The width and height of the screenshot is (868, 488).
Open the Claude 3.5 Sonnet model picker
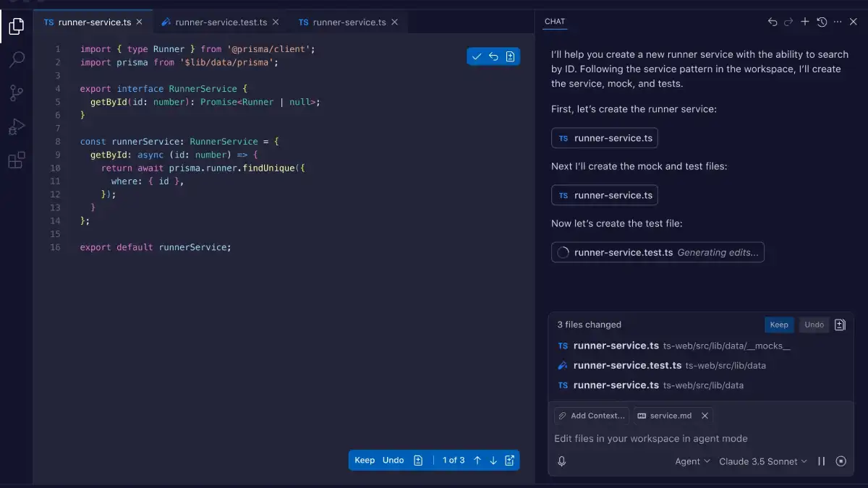(762, 461)
